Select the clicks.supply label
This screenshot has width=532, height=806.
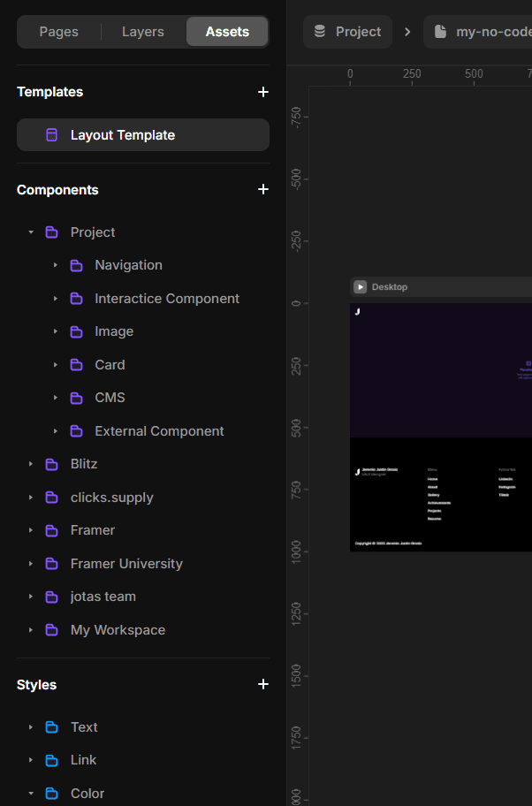[x=112, y=498]
